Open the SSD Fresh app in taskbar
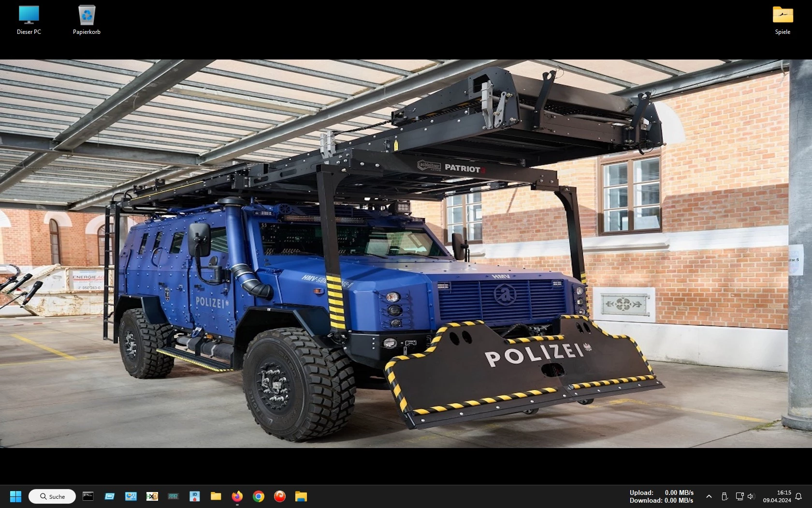Screen dimensions: 812x508 174,496
